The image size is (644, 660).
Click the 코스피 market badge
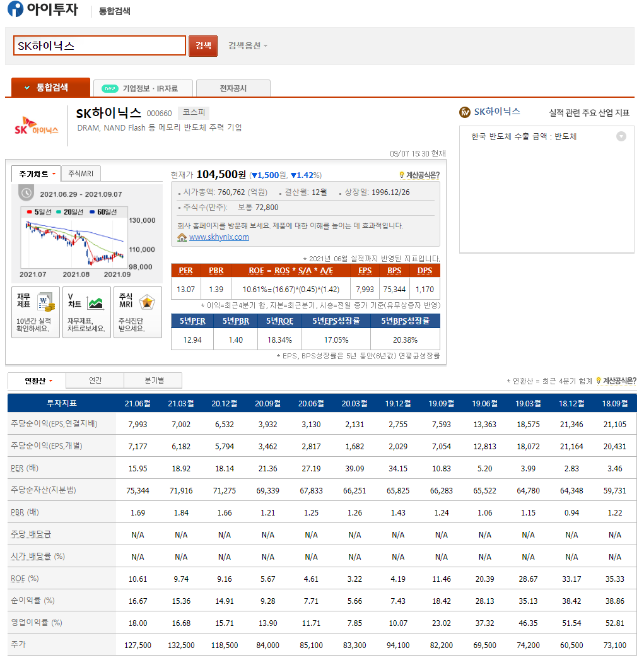[x=194, y=112]
